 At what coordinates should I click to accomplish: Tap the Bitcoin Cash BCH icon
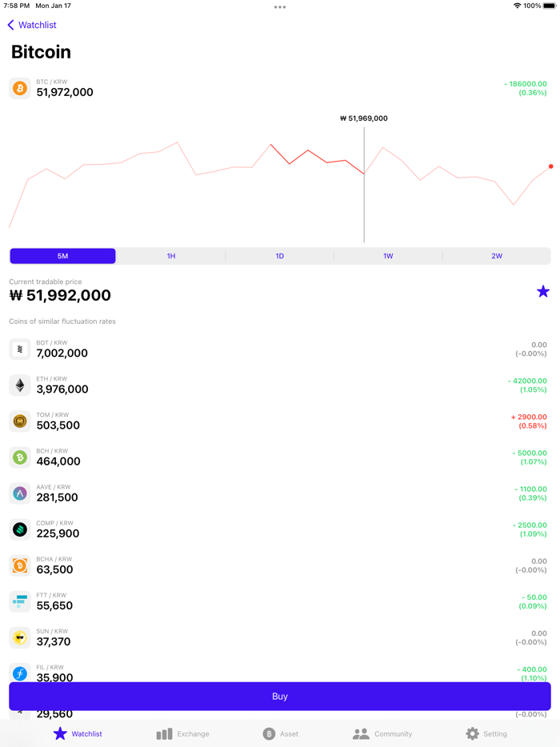tap(19, 457)
